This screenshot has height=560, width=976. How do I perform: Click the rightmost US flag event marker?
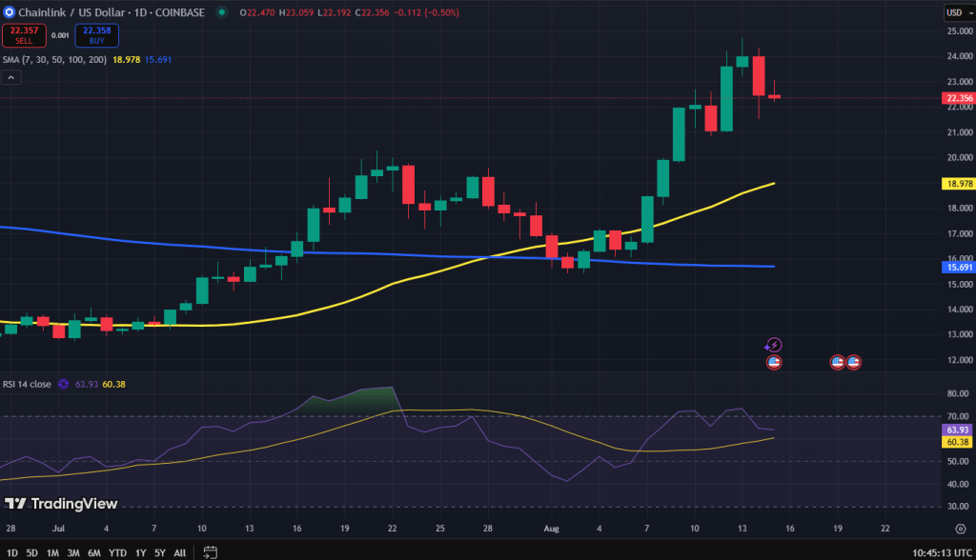[853, 362]
